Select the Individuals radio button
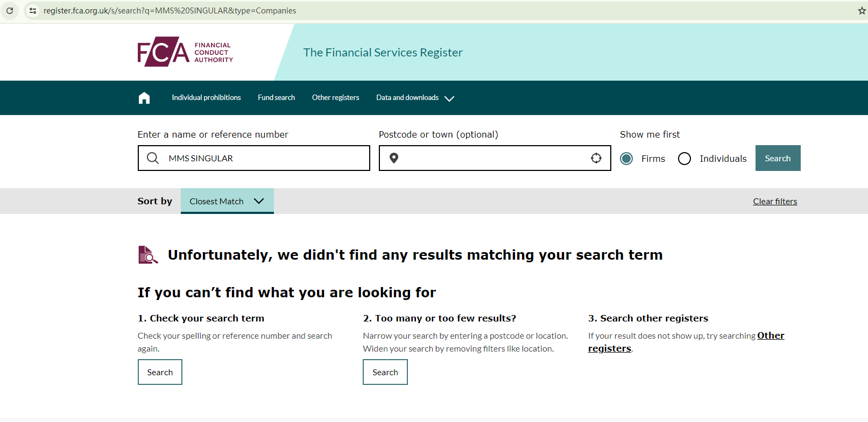 click(x=684, y=159)
